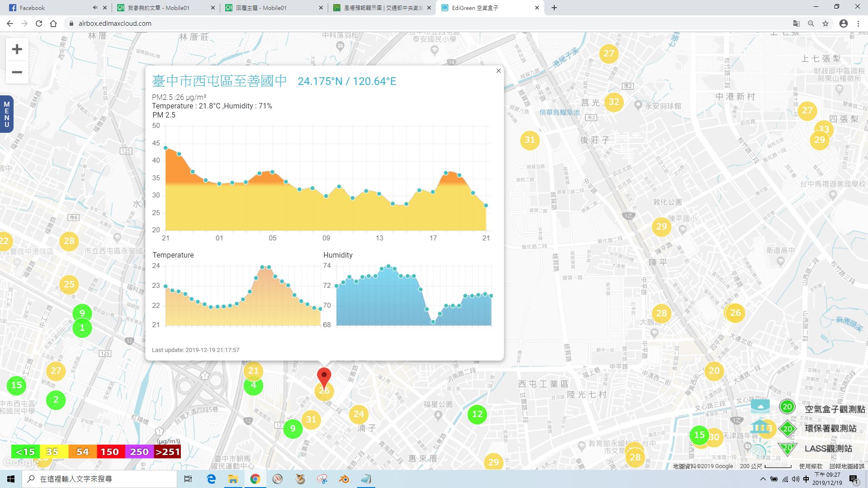The image size is (868, 488).
Task: Open volume control in system tray
Action: (x=796, y=479)
